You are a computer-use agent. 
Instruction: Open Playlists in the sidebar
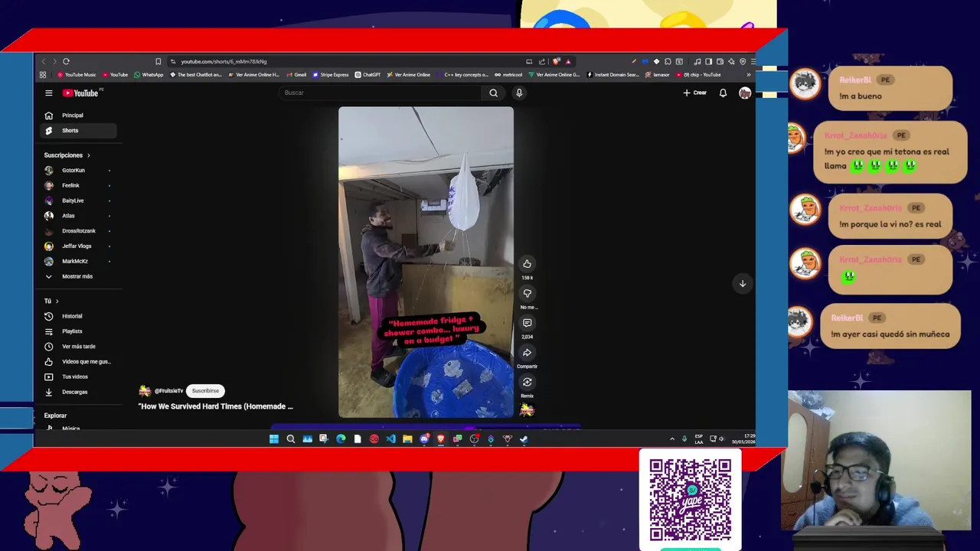pos(78,331)
